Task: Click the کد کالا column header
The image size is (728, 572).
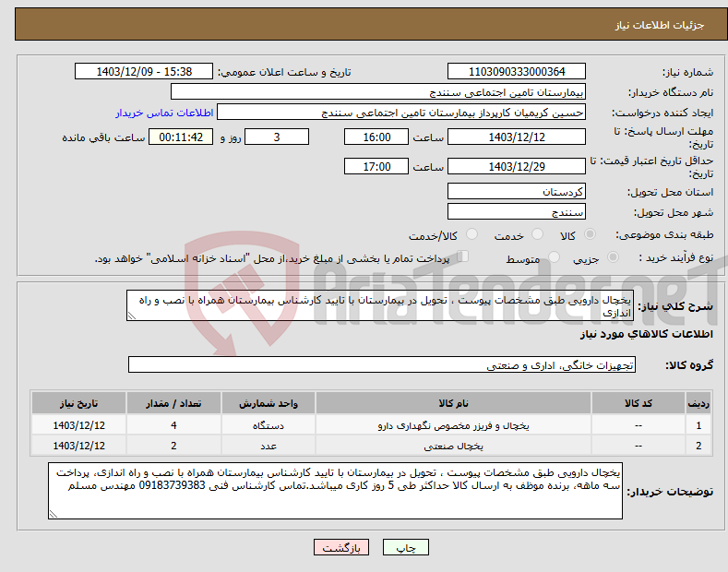Action: tap(638, 403)
